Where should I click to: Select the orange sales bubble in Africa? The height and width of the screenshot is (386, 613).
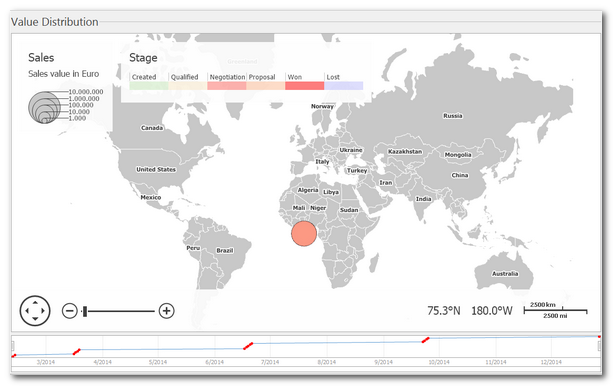click(x=304, y=233)
